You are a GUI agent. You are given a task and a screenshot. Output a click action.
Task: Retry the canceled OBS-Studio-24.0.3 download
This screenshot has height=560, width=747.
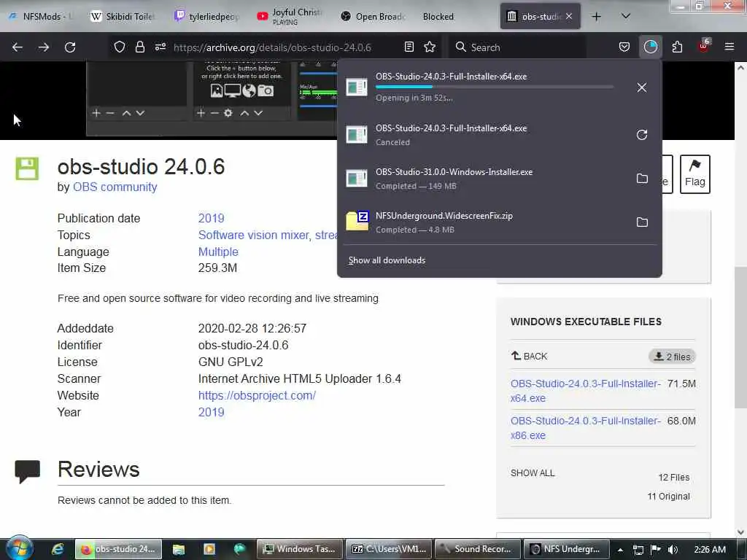(642, 135)
